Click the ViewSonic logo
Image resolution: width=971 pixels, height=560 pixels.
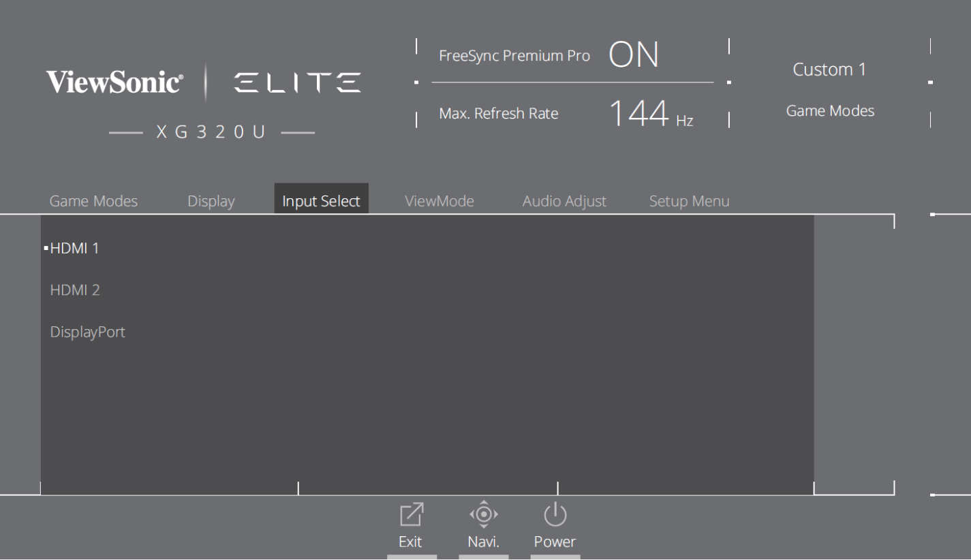(114, 83)
